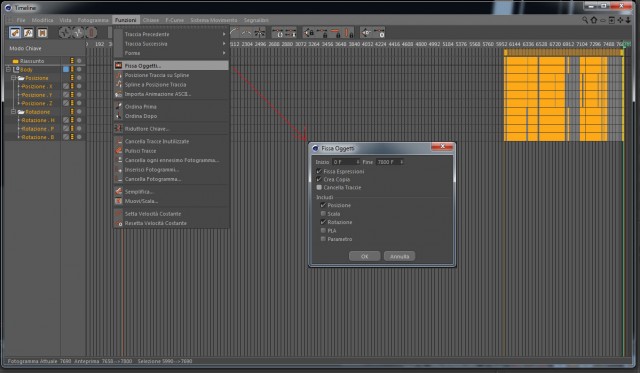Click the orange selection bar above keyframes
This screenshot has width=640, height=373.
(x=563, y=52)
